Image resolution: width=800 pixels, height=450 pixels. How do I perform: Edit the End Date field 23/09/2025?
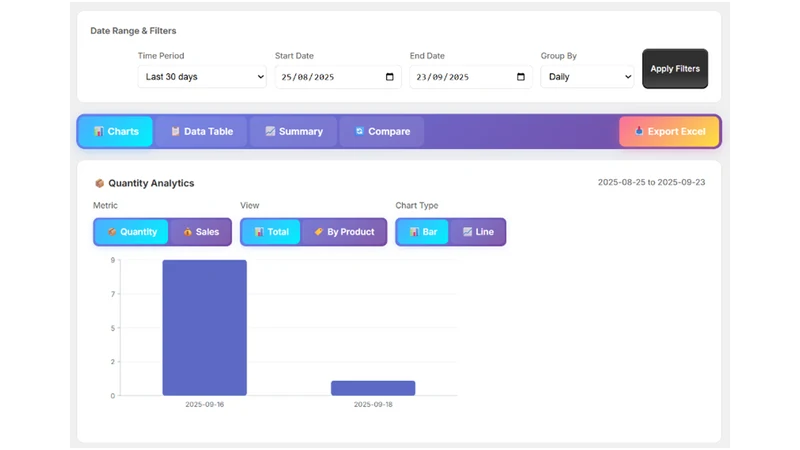tap(470, 77)
